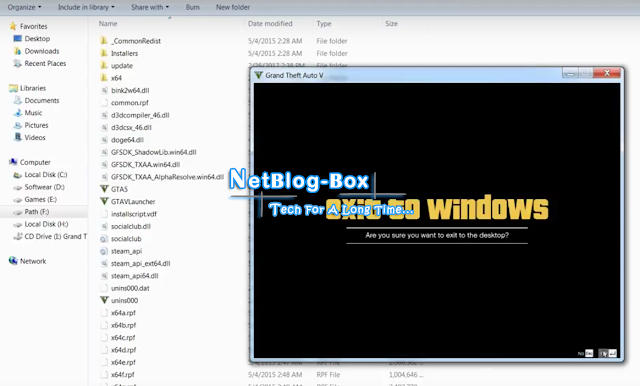Select installscript.vdf file

133,214
